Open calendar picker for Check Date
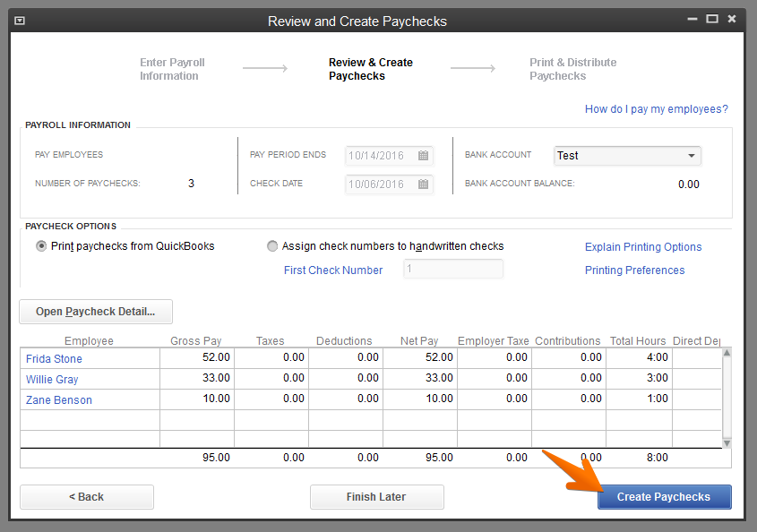 423,184
